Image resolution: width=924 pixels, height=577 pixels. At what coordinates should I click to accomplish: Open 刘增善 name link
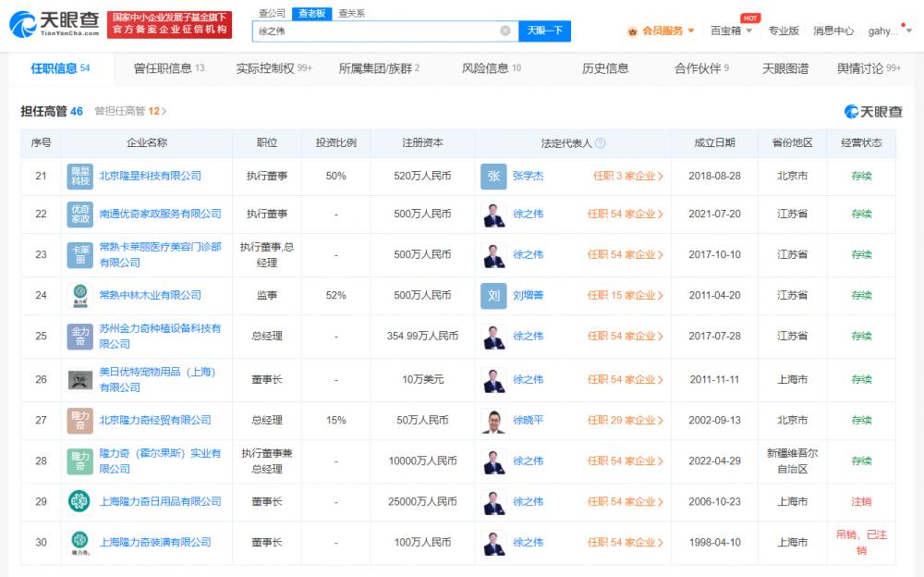click(528, 296)
